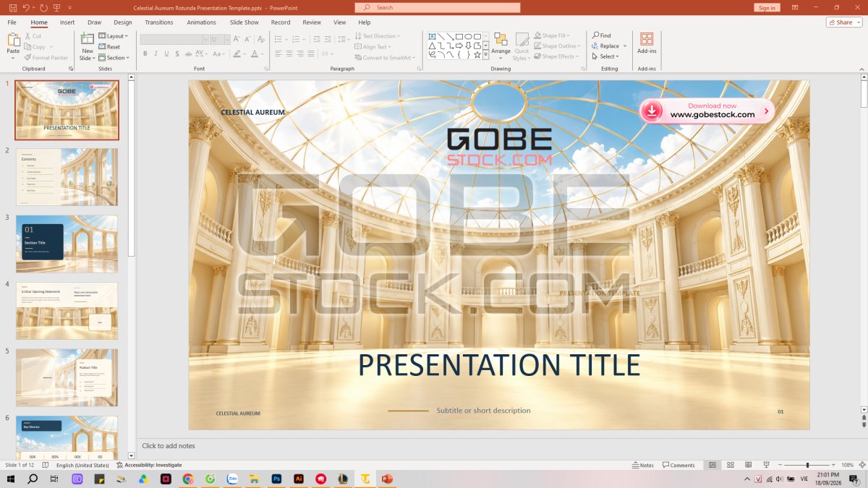Click the zoom slider handle

click(x=807, y=465)
